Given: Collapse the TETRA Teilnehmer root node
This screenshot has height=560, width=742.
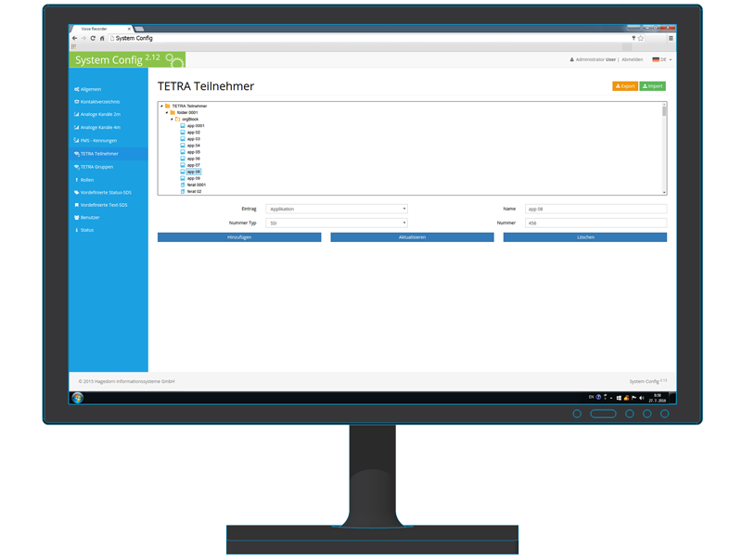Looking at the screenshot, I should (x=161, y=106).
